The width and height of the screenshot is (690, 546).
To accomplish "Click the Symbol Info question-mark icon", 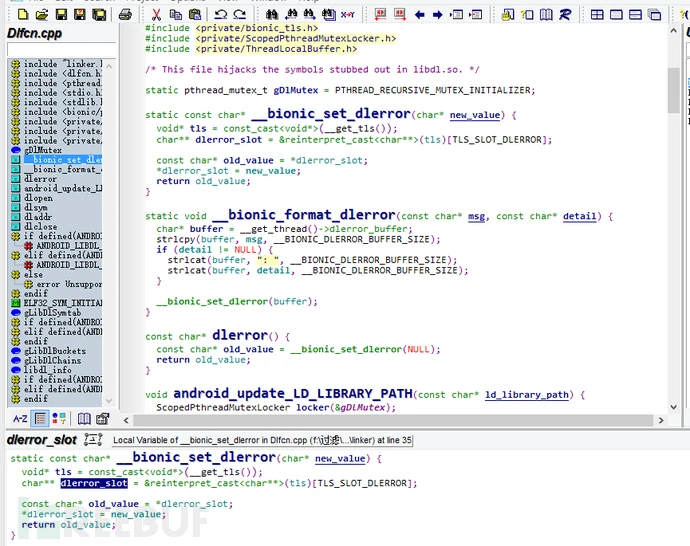I will [x=527, y=15].
